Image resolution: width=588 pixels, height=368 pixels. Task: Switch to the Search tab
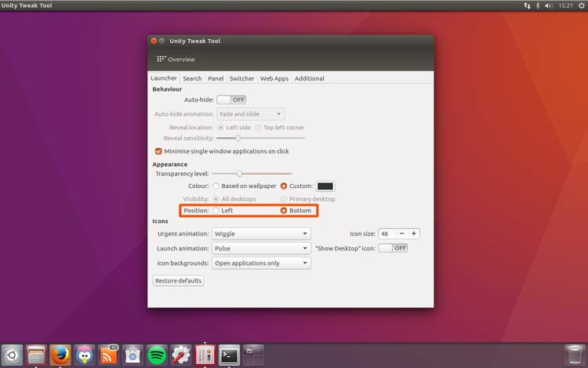[192, 78]
